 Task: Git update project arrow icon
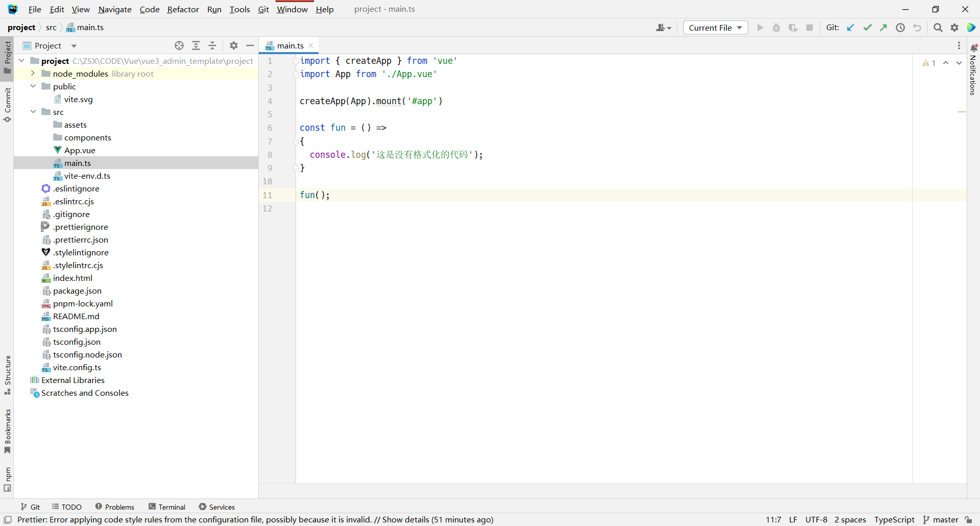pyautogui.click(x=850, y=28)
